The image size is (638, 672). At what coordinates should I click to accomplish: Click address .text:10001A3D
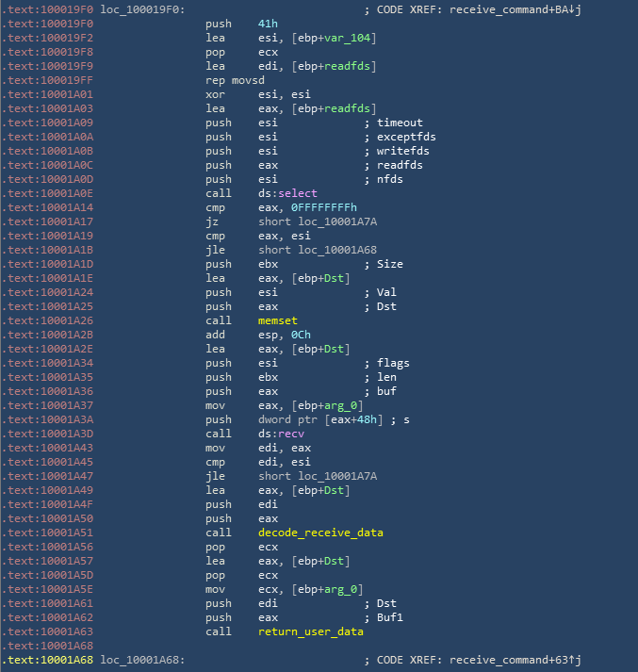click(x=47, y=434)
